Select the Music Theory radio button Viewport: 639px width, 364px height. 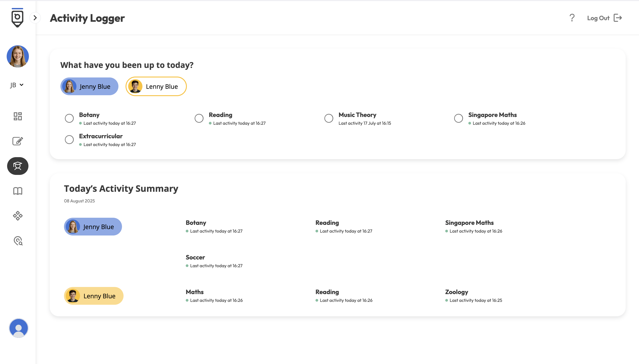tap(329, 118)
